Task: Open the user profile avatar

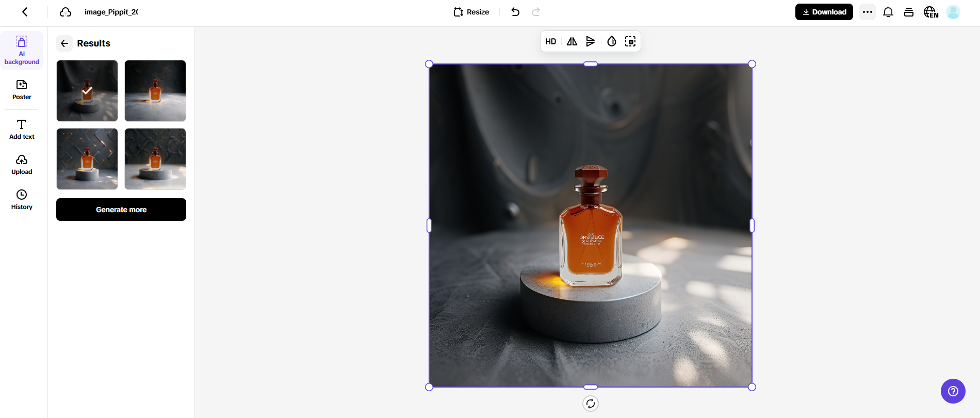Action: (953, 12)
